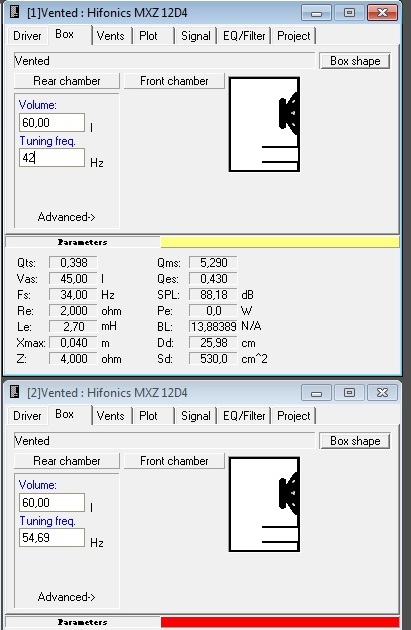The image size is (411, 630).
Task: Click Tuning freq. field showing 42
Action: pos(52,158)
